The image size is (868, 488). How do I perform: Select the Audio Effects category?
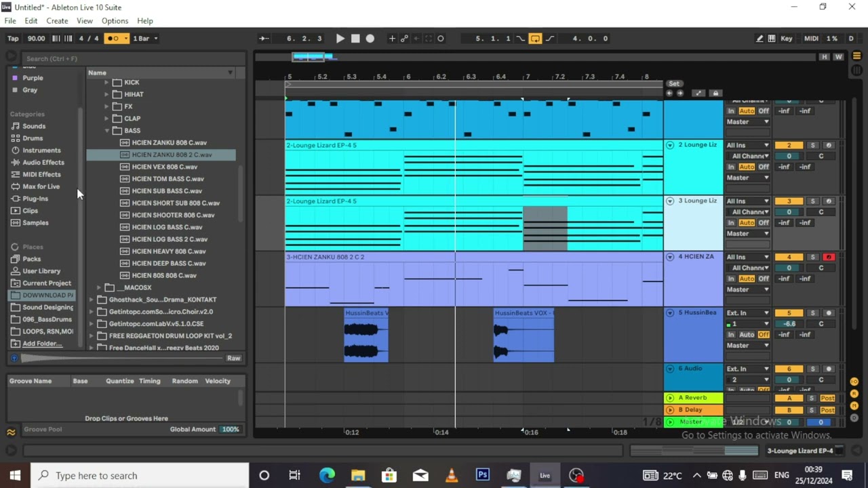43,163
